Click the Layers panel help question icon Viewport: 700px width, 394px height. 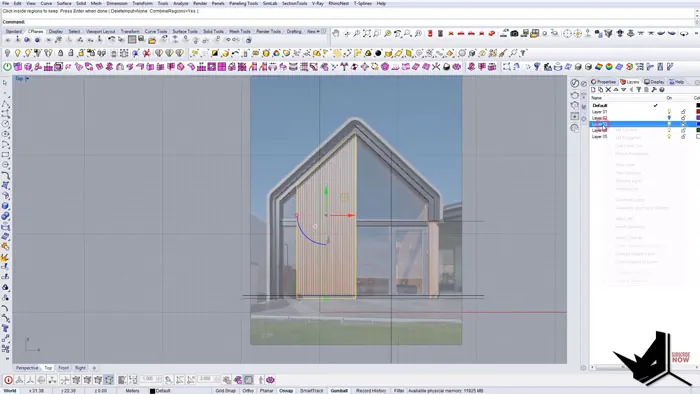(662, 90)
